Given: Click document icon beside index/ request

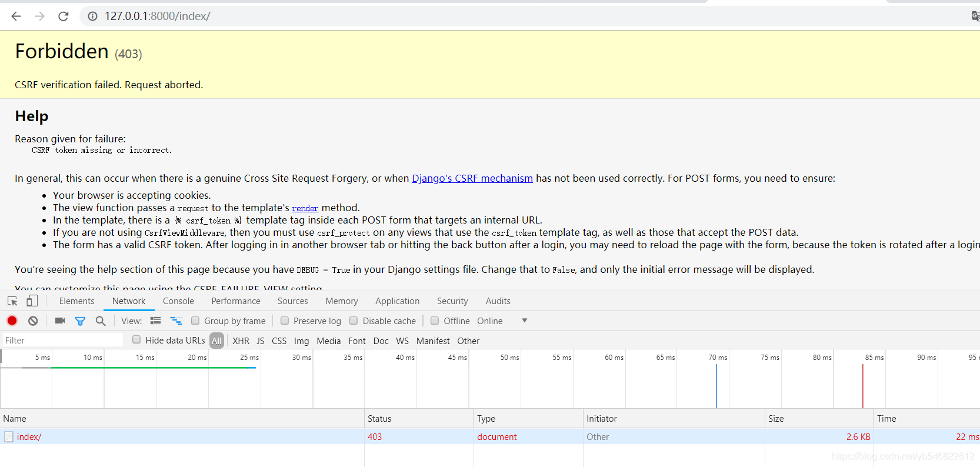Looking at the screenshot, I should click(9, 437).
